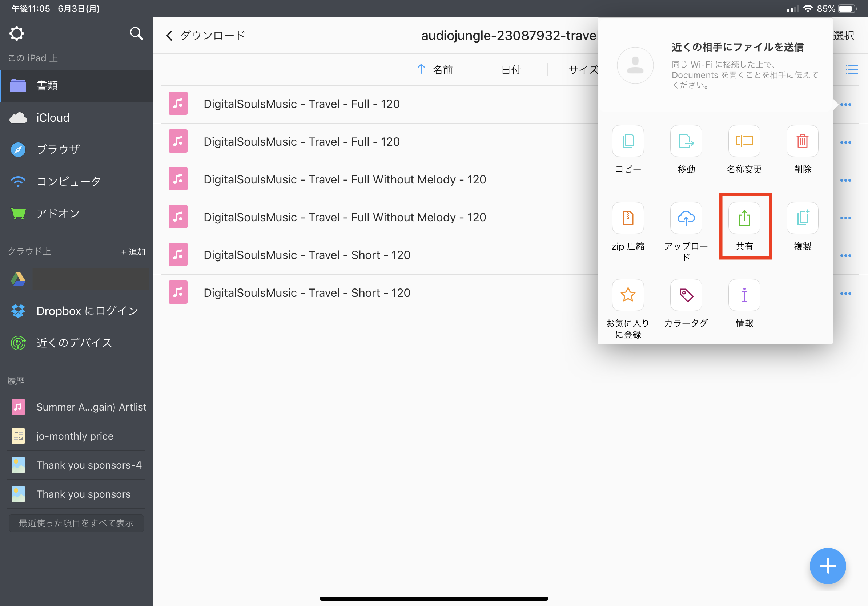
Task: Go back to ダウンロード folder
Action: 205,36
